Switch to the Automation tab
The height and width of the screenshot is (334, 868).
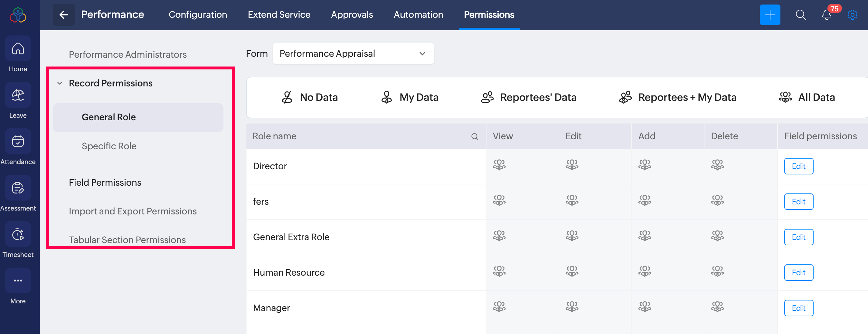tap(418, 15)
